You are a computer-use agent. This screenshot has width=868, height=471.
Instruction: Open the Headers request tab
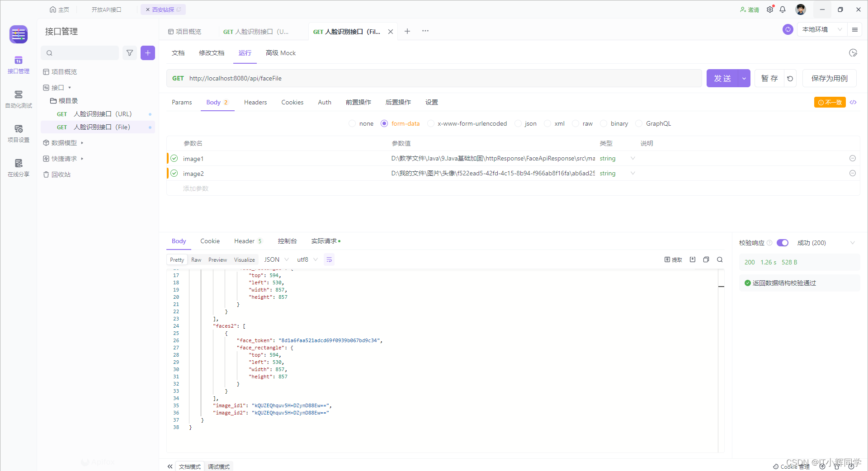tap(255, 102)
